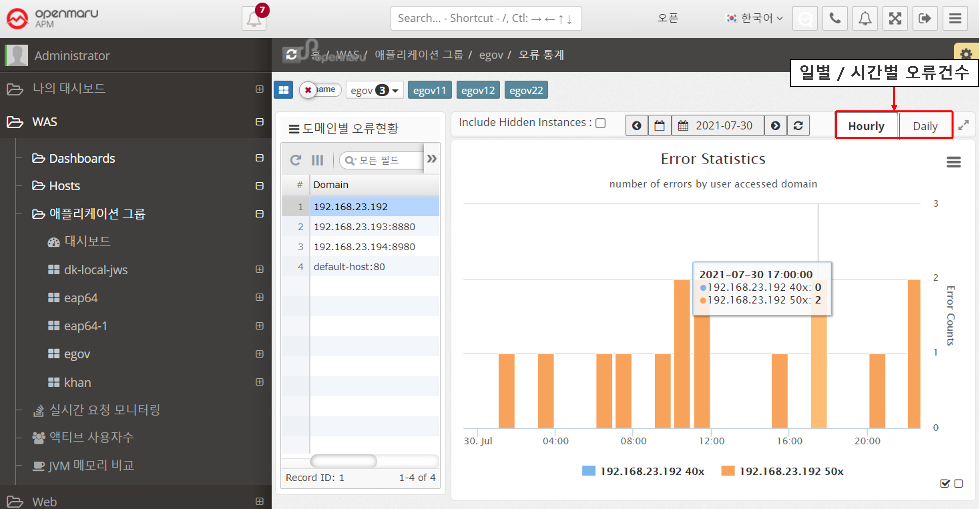Click the alarm bell with badge 7

(254, 18)
